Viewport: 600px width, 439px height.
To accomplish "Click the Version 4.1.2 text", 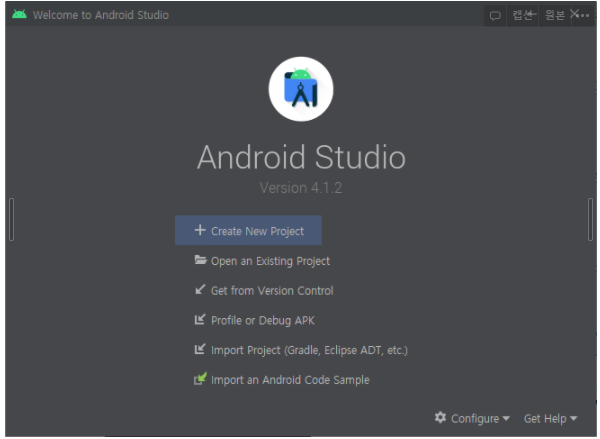I will 301,188.
